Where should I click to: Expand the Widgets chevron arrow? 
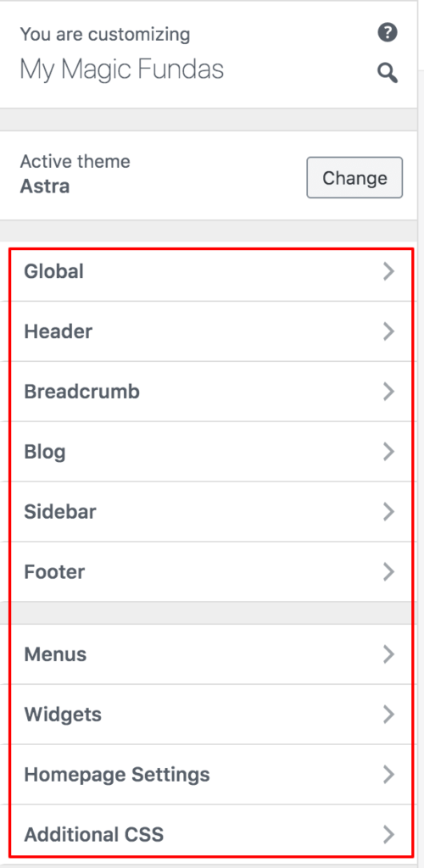(x=388, y=715)
